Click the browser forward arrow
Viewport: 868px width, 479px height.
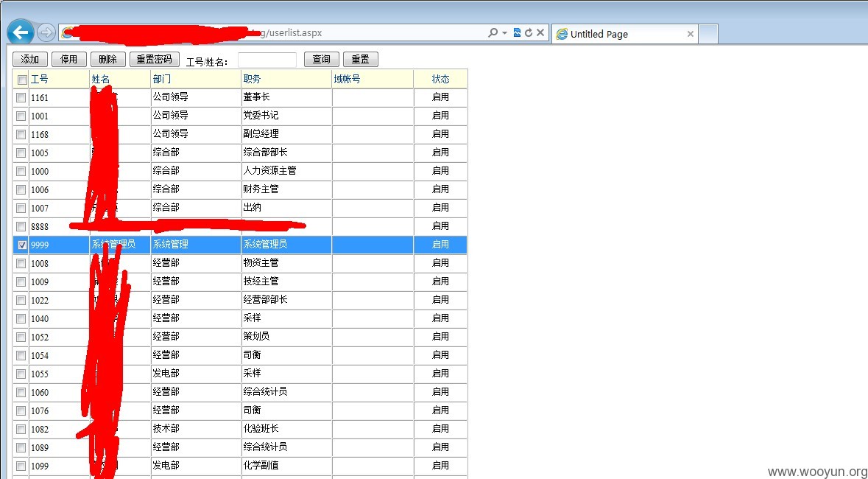pyautogui.click(x=46, y=32)
